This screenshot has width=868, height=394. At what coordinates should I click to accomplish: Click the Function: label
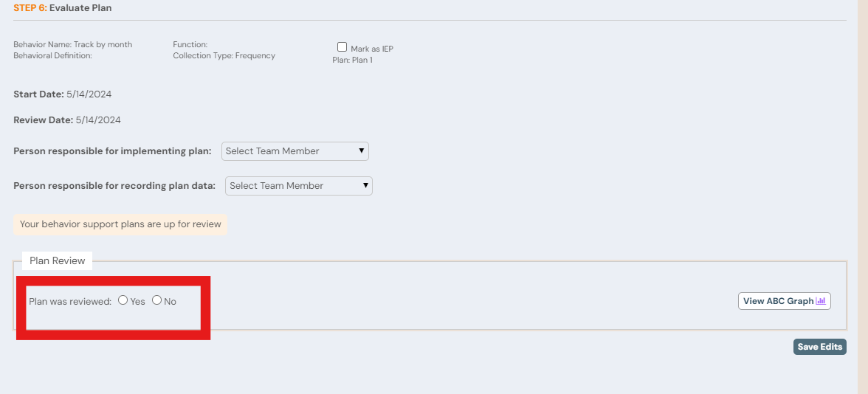tap(190, 44)
